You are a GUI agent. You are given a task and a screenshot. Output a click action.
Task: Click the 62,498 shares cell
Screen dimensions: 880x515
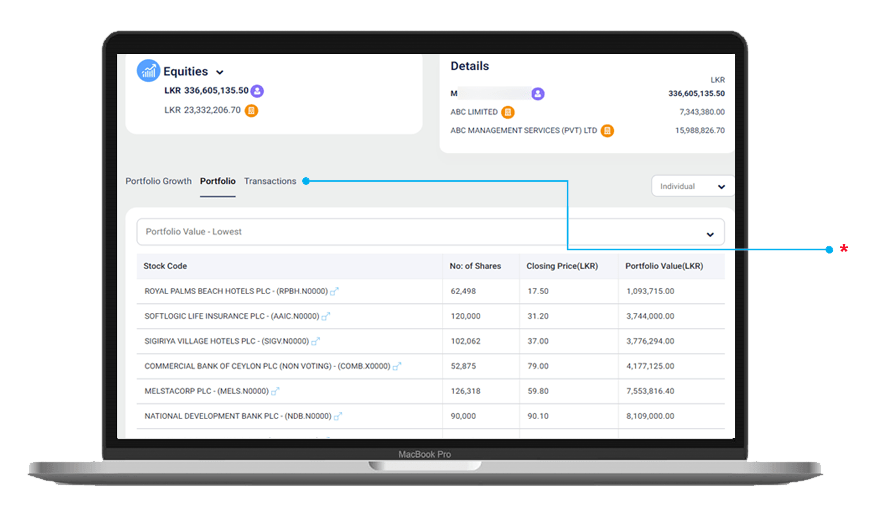tap(463, 291)
